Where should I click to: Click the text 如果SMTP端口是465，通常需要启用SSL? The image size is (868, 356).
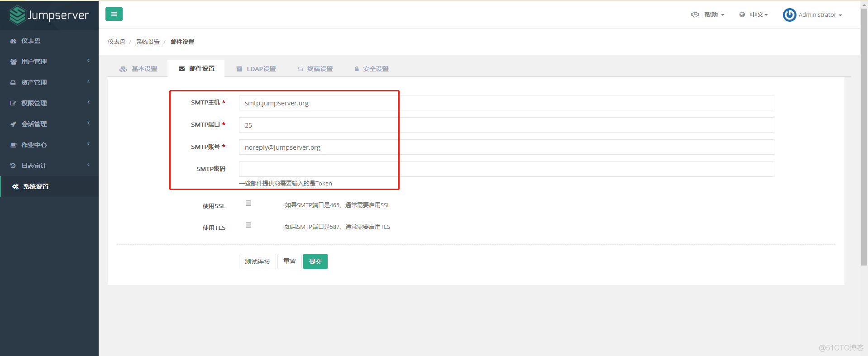click(x=337, y=205)
